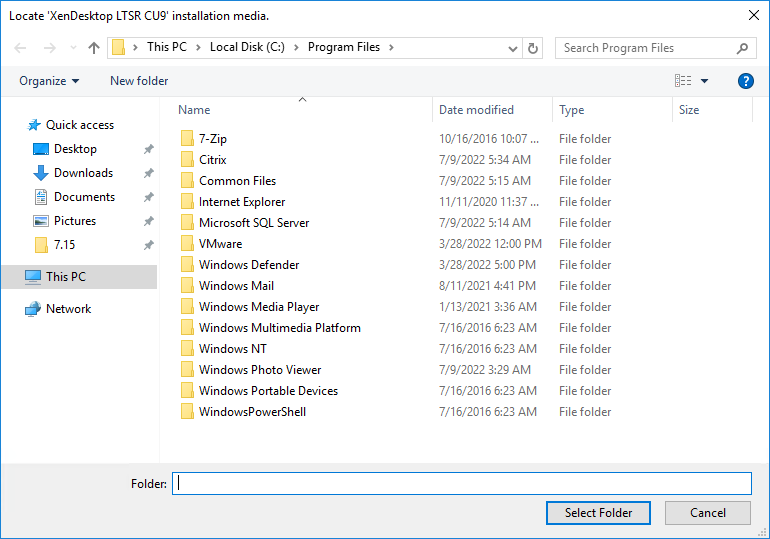770x539 pixels.
Task: Select This PC in navigation pane
Action: coord(80,277)
